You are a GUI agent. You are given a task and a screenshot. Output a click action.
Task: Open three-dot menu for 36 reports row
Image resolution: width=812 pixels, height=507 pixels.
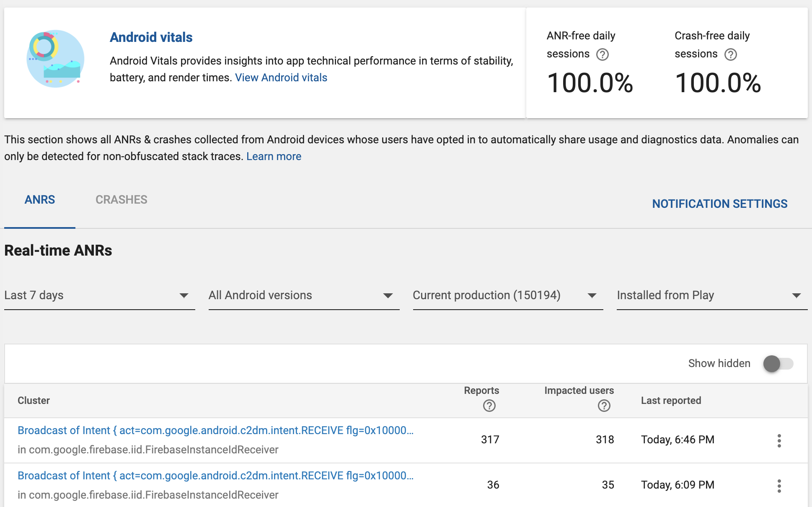point(779,486)
